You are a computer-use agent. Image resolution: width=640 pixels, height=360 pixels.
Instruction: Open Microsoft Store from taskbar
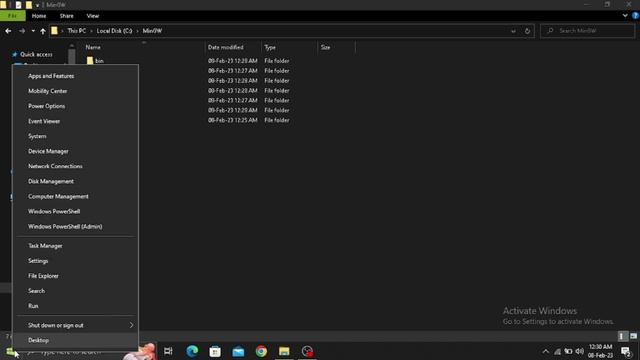click(x=215, y=351)
